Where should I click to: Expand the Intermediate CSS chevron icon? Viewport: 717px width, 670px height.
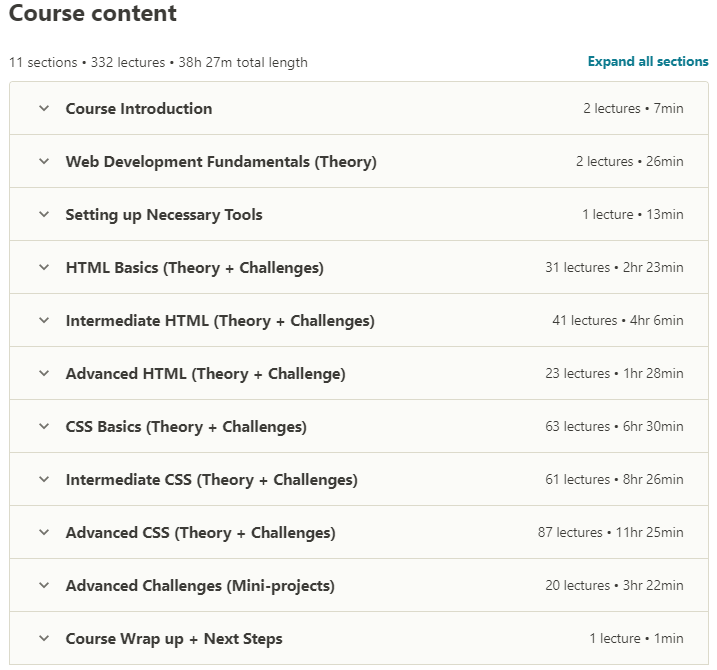coord(44,480)
